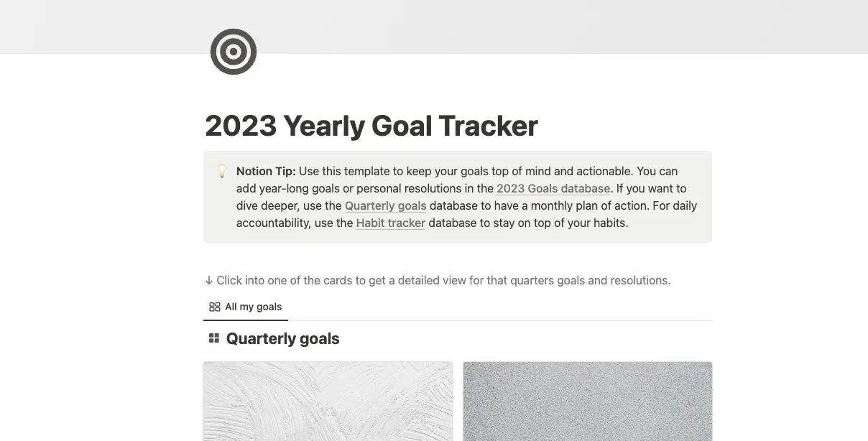Open the Habit tracker link
This screenshot has height=441, width=868.
[390, 223]
